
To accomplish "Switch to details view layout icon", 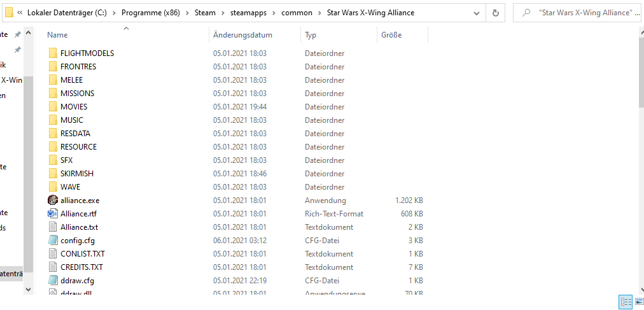I will click(626, 302).
